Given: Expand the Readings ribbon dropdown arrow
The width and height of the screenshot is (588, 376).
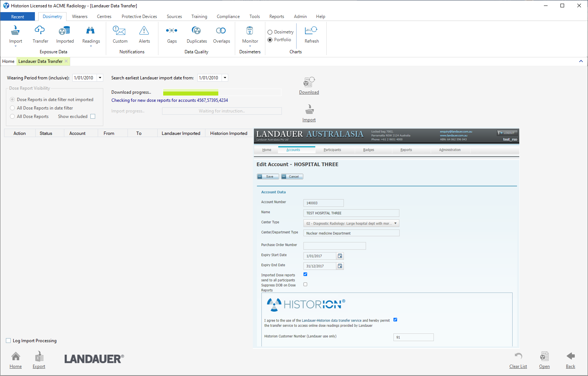Looking at the screenshot, I should click(91, 46).
